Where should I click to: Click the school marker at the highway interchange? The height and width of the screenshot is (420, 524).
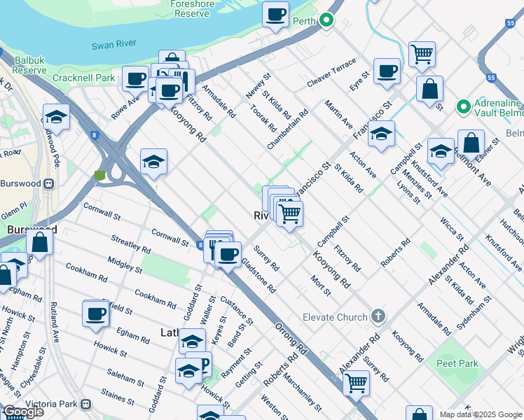click(153, 163)
